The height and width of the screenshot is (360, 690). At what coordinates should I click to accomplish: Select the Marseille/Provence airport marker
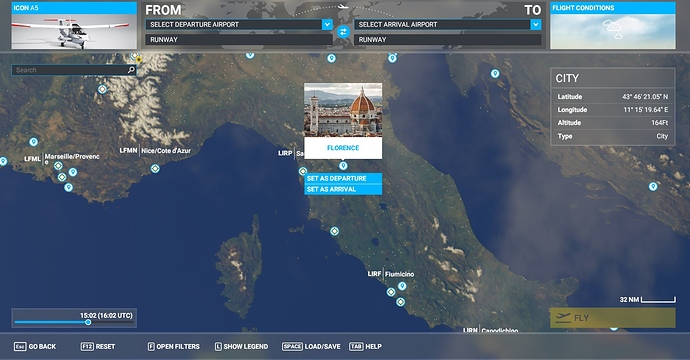click(58, 166)
